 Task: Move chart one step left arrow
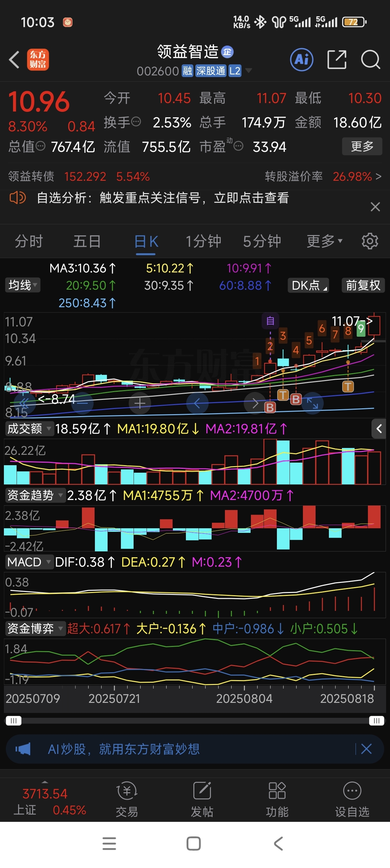coord(197,403)
